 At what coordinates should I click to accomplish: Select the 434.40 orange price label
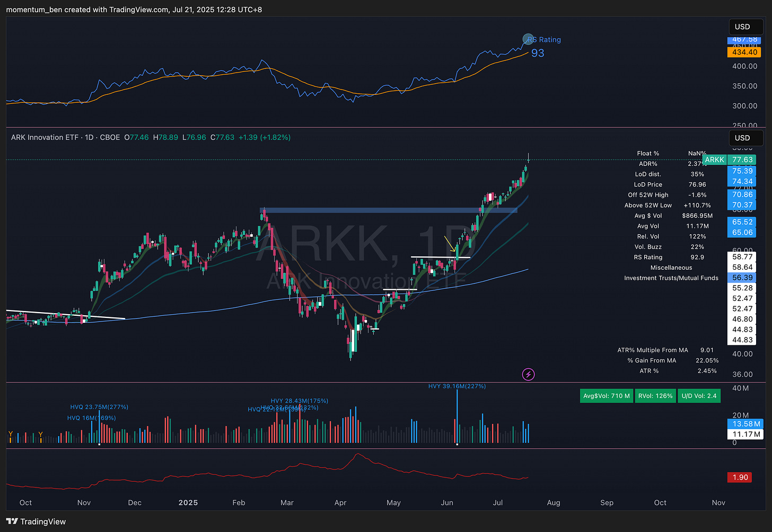(745, 52)
